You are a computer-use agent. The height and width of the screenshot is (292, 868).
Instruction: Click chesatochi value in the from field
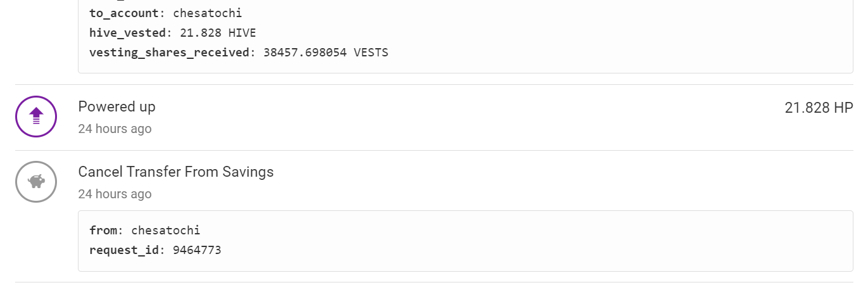165,230
